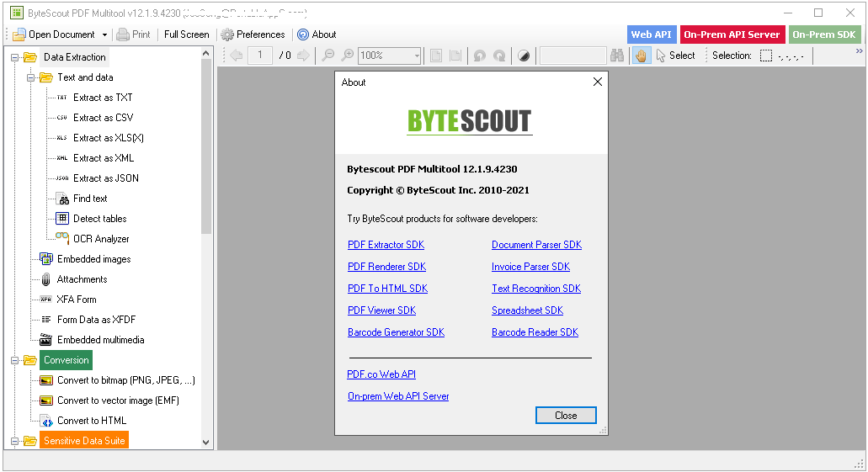Open PDF Renderer SDK link
Image resolution: width=868 pixels, height=472 pixels.
point(387,267)
